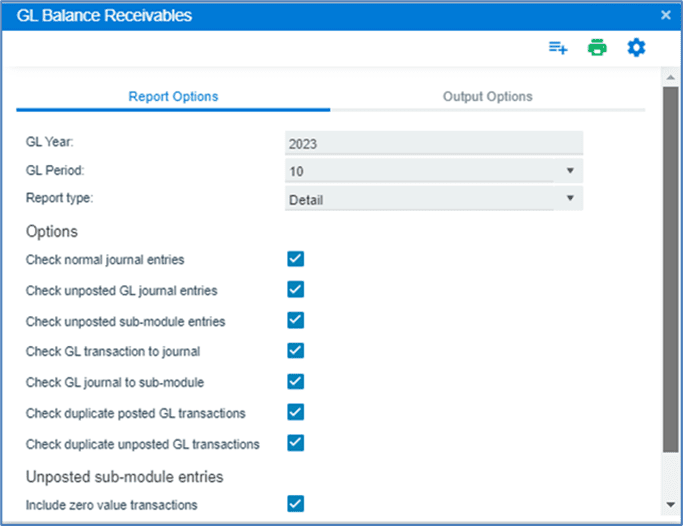This screenshot has height=526, width=683.
Task: Open the Report type dropdown arrow
Action: click(569, 199)
